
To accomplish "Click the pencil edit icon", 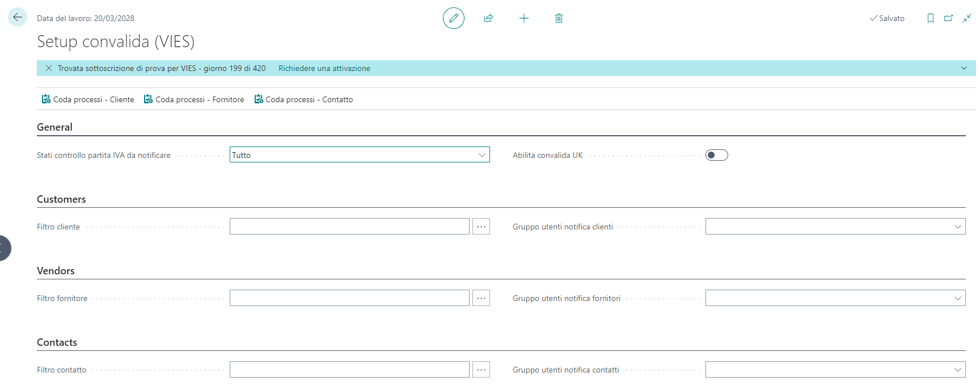I will [x=453, y=18].
